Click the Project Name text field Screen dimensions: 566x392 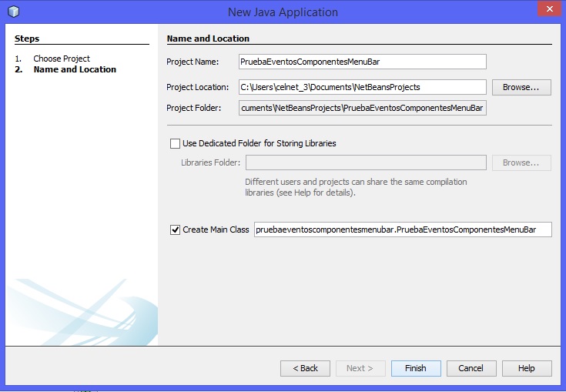362,62
